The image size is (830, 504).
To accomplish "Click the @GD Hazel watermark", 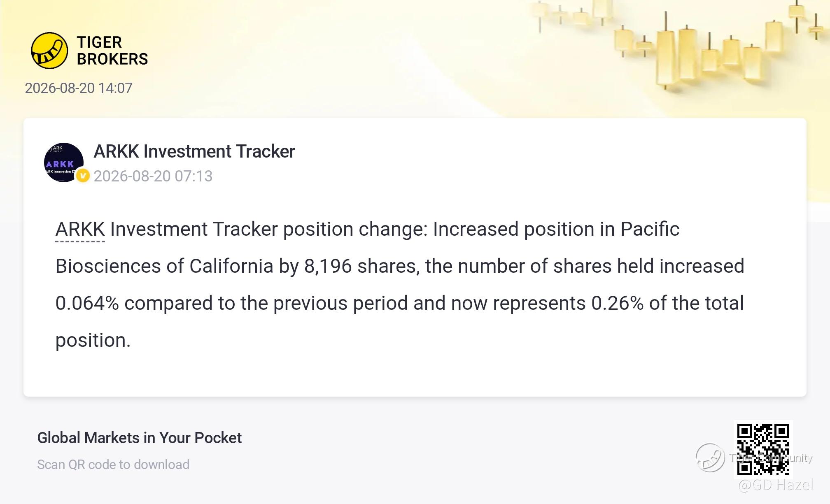I will point(776,485).
